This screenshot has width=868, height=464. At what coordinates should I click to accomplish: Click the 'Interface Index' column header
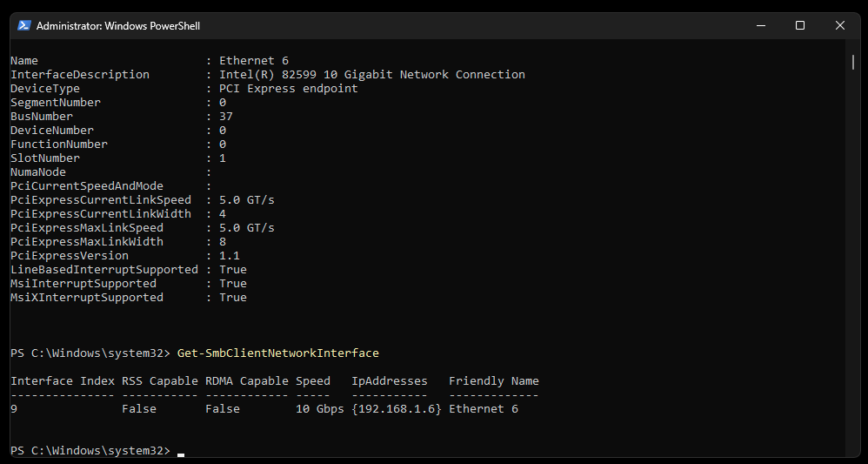click(63, 381)
